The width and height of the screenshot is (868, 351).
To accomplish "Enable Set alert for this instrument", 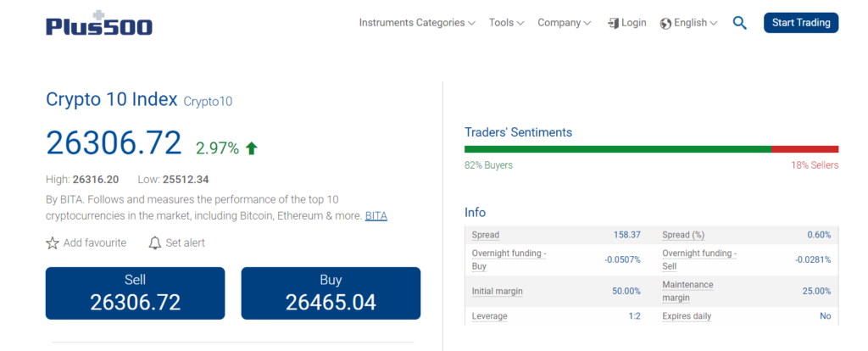I will [x=185, y=243].
